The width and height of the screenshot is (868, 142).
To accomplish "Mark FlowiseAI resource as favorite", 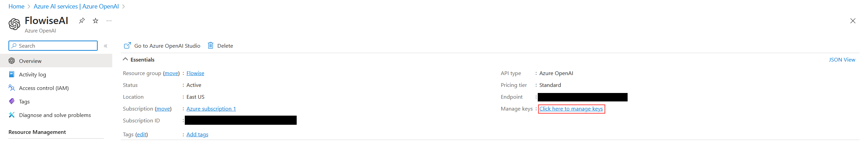I will pyautogui.click(x=96, y=21).
